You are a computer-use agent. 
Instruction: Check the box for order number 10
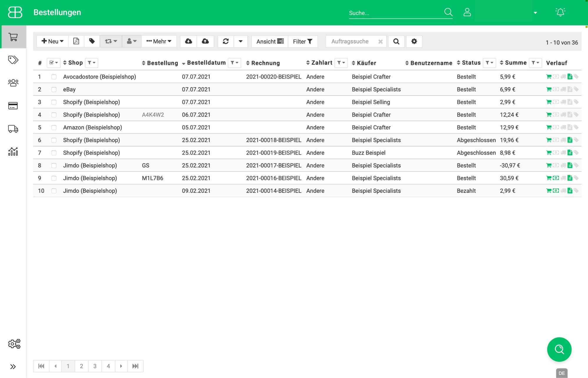tap(54, 191)
